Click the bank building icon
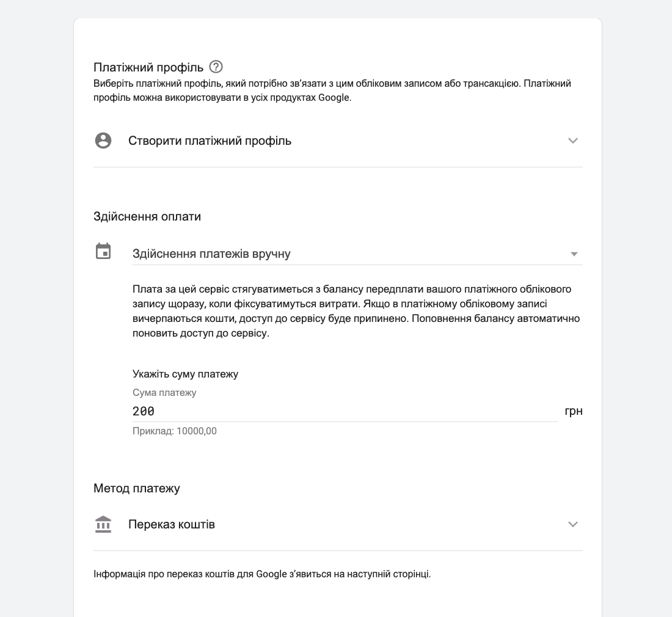 click(103, 524)
